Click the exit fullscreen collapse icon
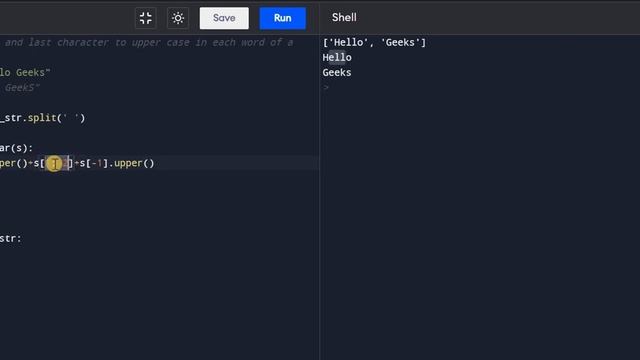 coord(146,18)
